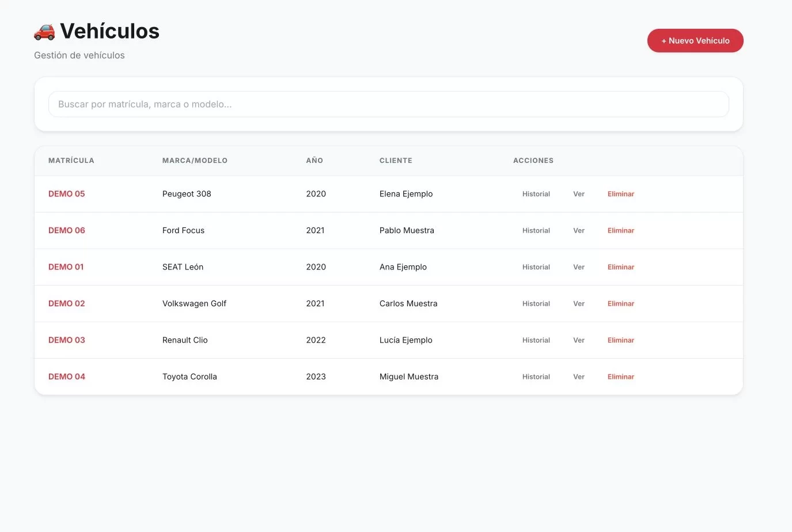This screenshot has height=532, width=792.
Task: Click the year 2022 cell
Action: [x=316, y=340]
